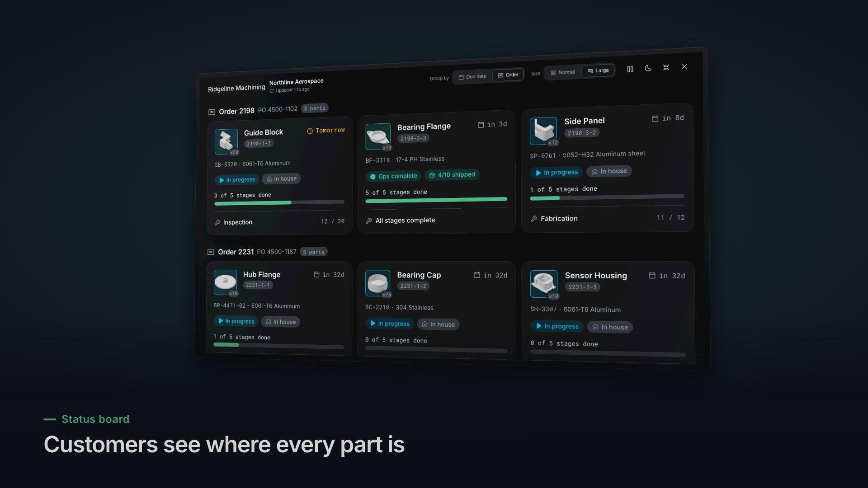Click the All stages complete label
Screen dimensions: 868x488
pyautogui.click(x=405, y=221)
